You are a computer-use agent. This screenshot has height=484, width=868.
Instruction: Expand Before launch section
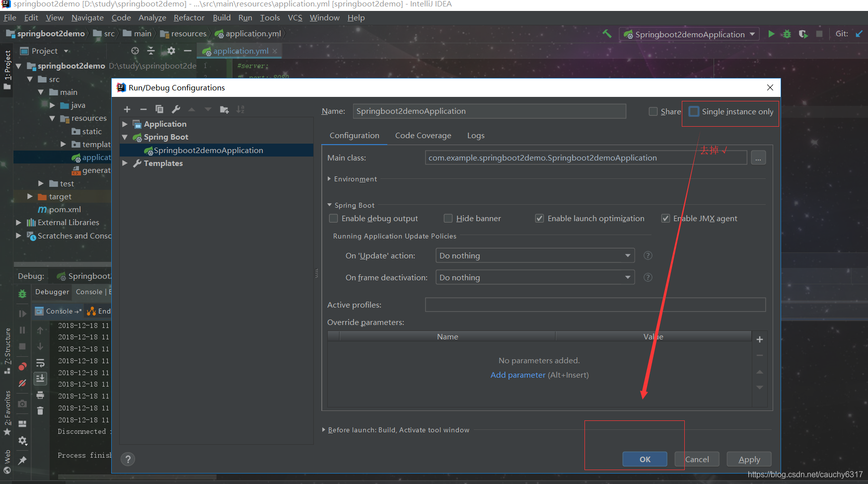[324, 430]
